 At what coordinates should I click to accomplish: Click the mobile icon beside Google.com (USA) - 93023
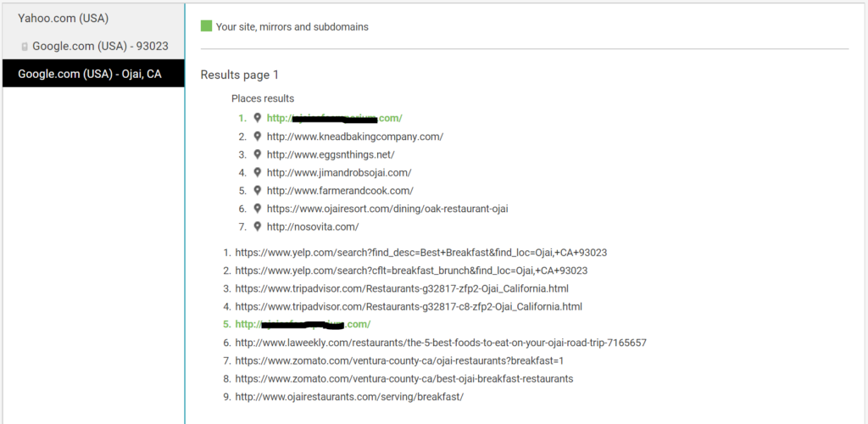tap(25, 47)
